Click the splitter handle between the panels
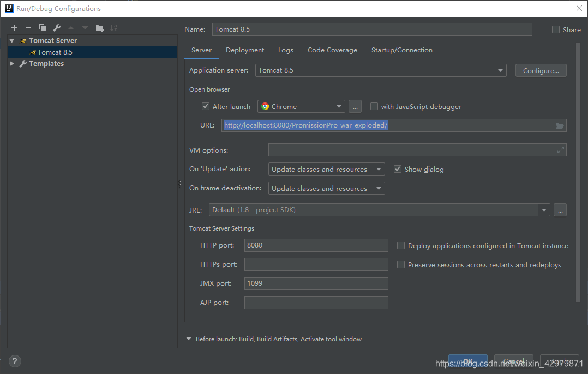The image size is (588, 374). [179, 185]
